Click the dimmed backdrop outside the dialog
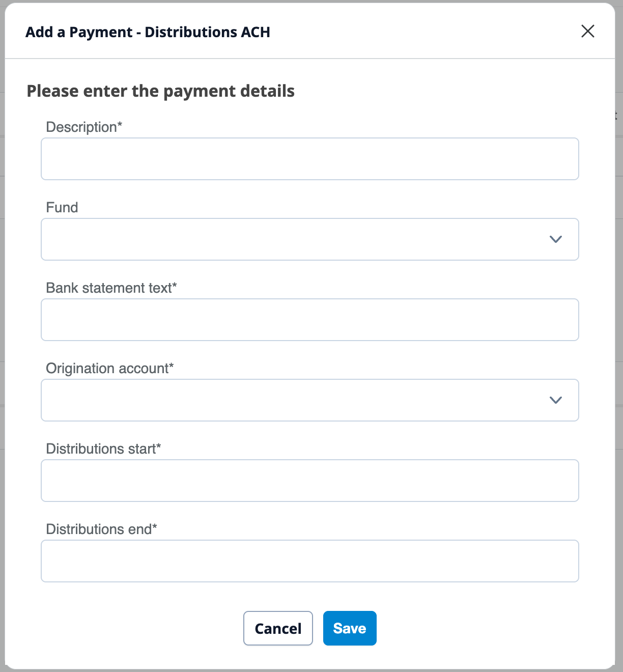The width and height of the screenshot is (623, 672). coord(619,305)
